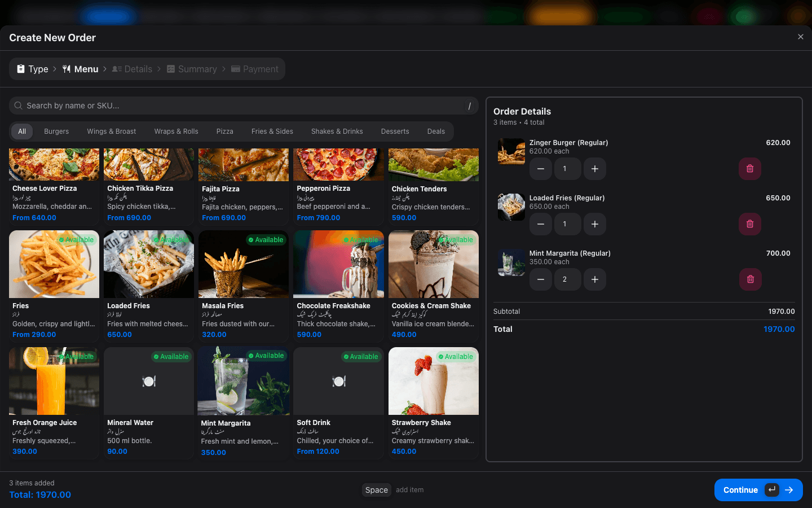Filter menu by Wings & Broast
This screenshot has width=812, height=508.
(112, 132)
